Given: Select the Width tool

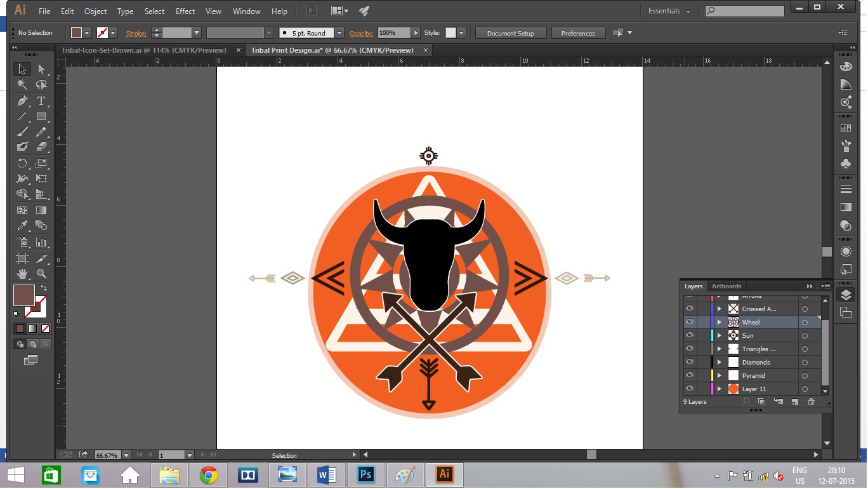Looking at the screenshot, I should [22, 178].
